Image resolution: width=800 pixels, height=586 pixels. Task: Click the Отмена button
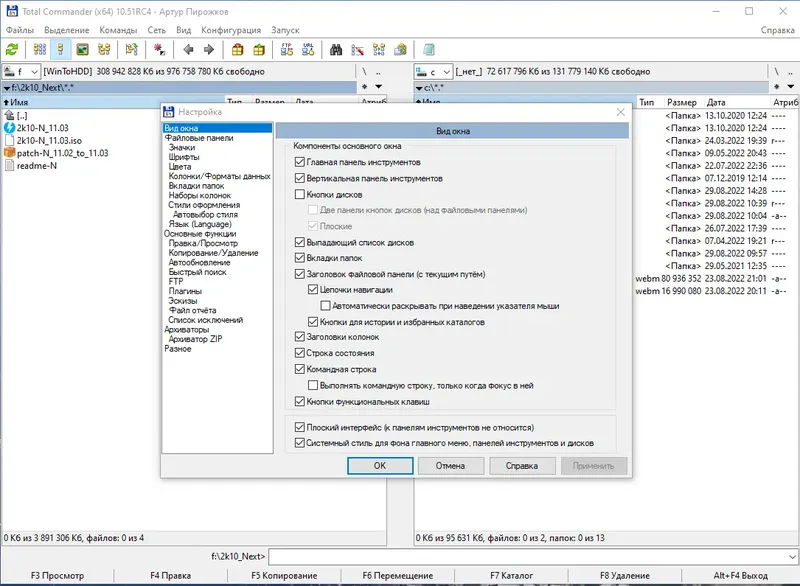point(451,466)
